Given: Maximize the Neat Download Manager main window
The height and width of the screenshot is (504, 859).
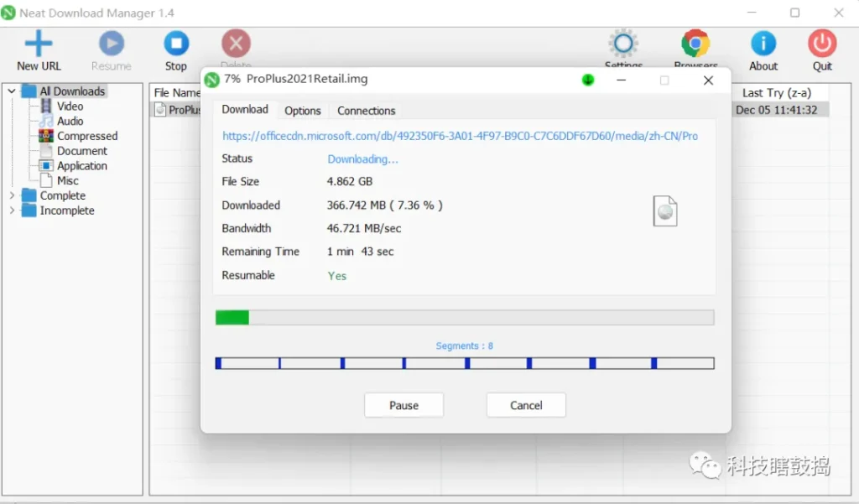Looking at the screenshot, I should [x=795, y=12].
